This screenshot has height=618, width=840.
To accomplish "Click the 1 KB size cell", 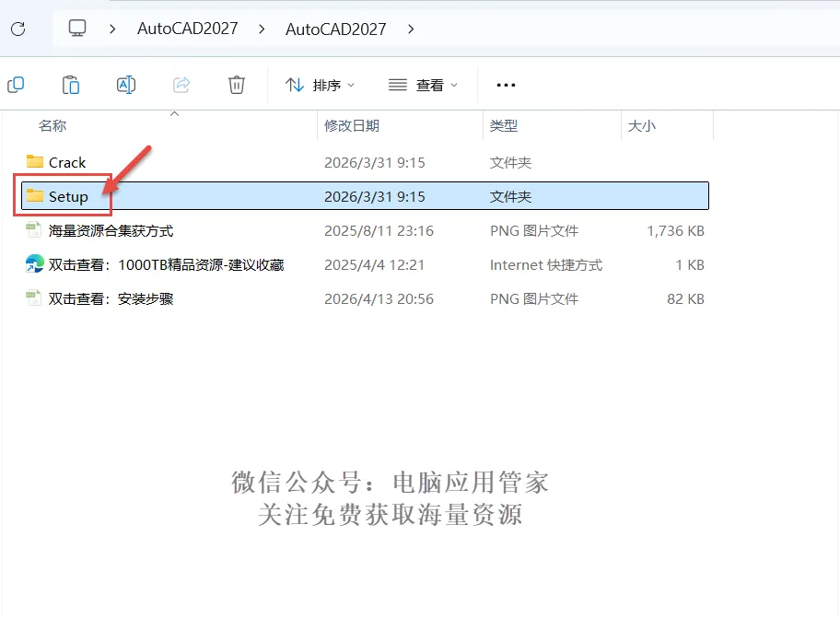I will pyautogui.click(x=690, y=265).
